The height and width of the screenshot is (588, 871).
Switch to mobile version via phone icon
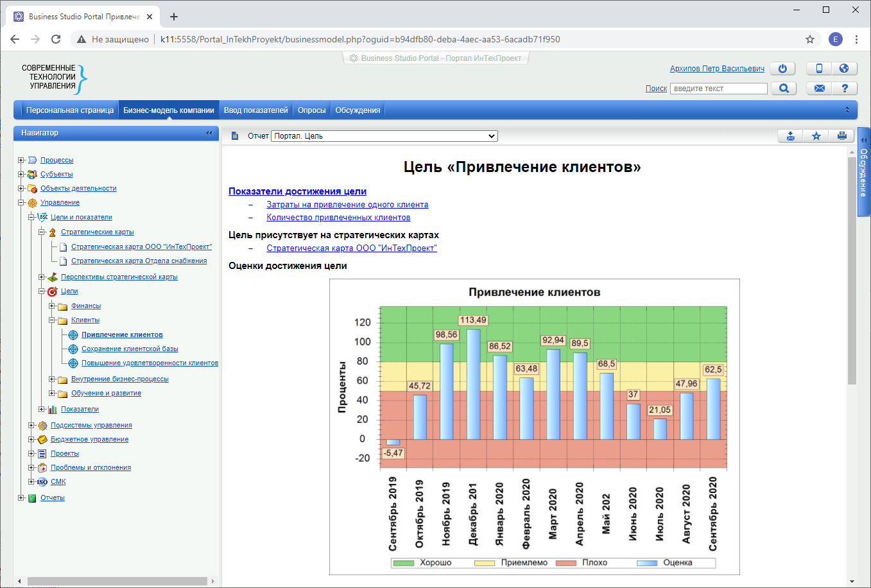click(x=819, y=69)
